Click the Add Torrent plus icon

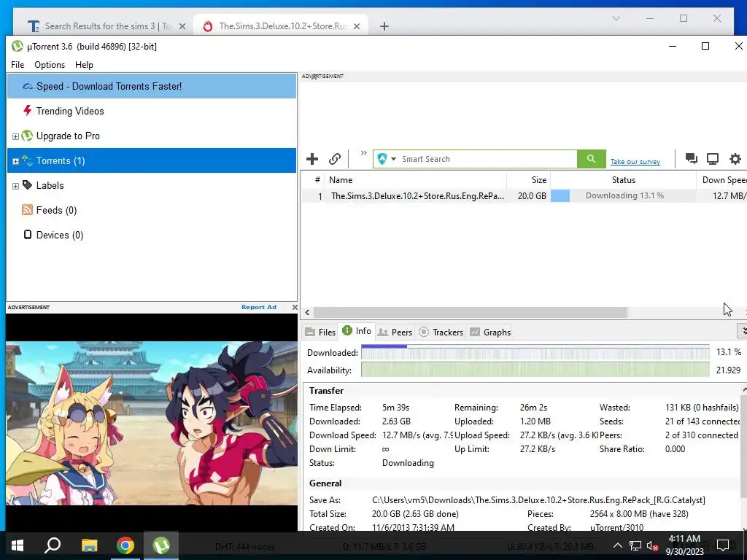[312, 159]
